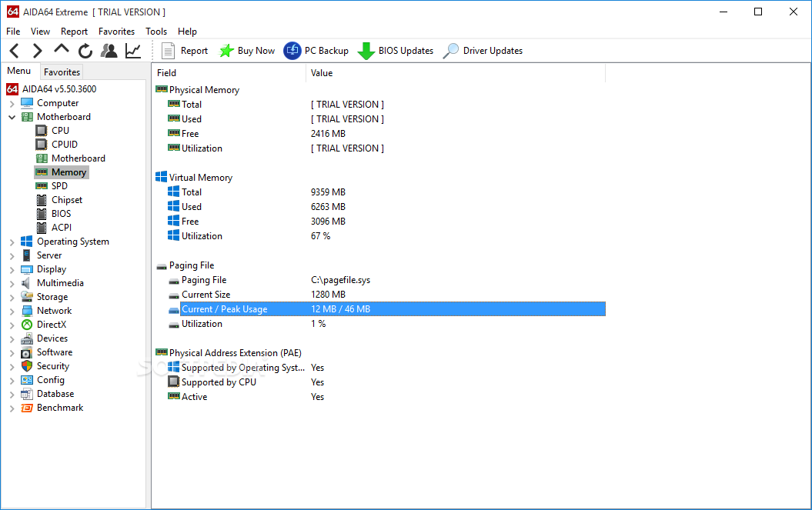Click the Server tower icon

26,255
